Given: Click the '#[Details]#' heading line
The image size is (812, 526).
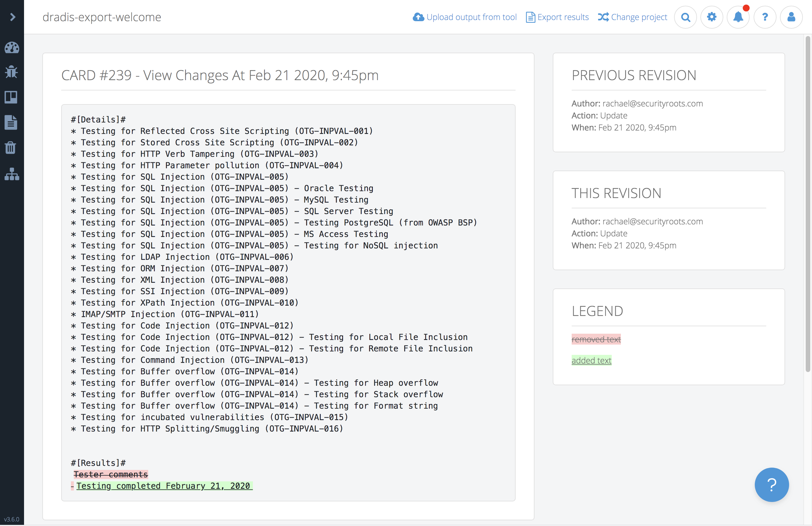Looking at the screenshot, I should (x=98, y=119).
